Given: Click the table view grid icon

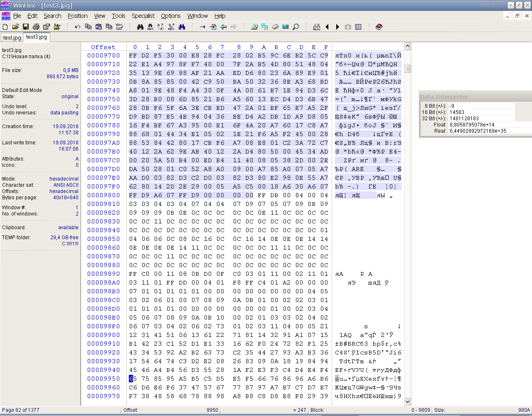Looking at the screenshot, I should pos(358,27).
